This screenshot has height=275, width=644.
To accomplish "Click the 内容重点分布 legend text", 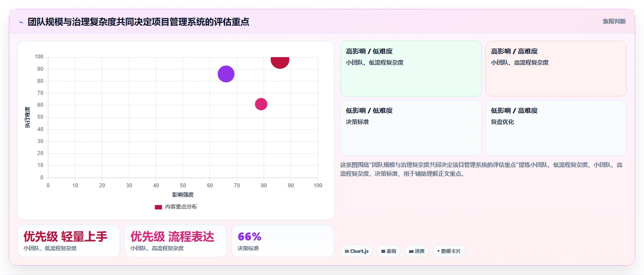I will [x=181, y=207].
